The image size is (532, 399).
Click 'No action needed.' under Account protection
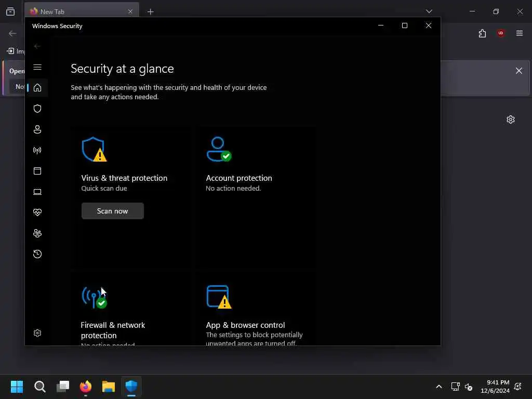pyautogui.click(x=233, y=188)
